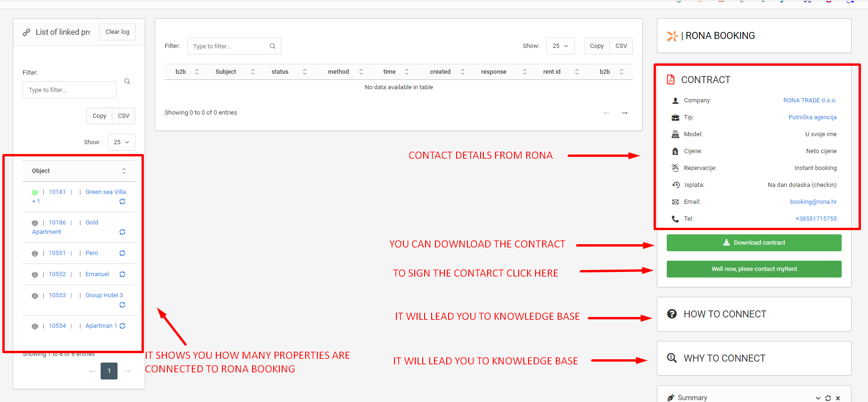Go to next page in linked list
The height and width of the screenshot is (402, 868).
pyautogui.click(x=127, y=371)
